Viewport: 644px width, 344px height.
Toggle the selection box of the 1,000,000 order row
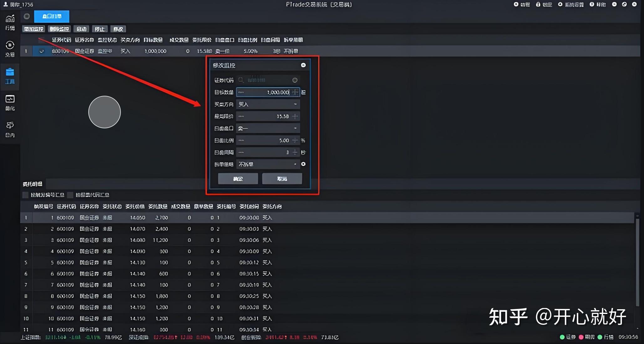click(x=41, y=51)
